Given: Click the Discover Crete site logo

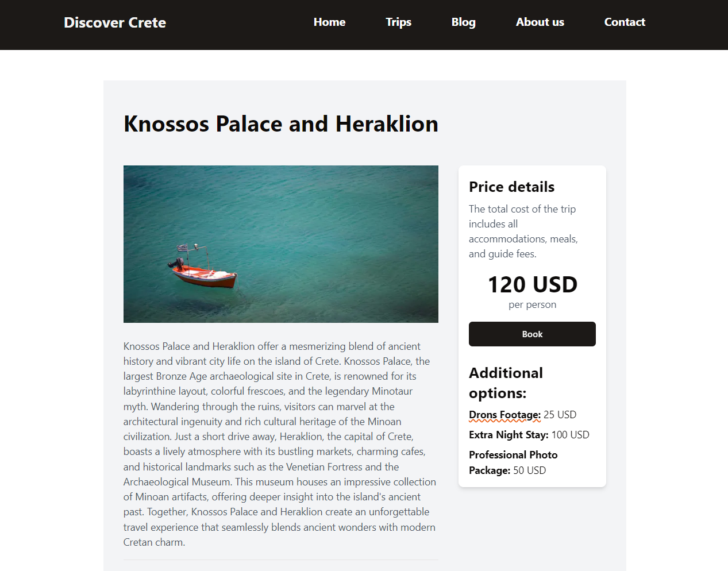Looking at the screenshot, I should 115,22.
